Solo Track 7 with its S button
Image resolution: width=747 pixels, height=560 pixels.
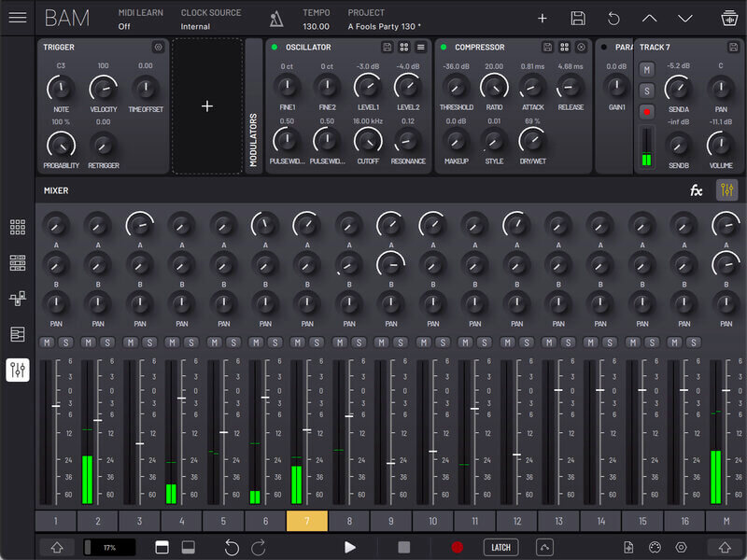click(x=647, y=91)
